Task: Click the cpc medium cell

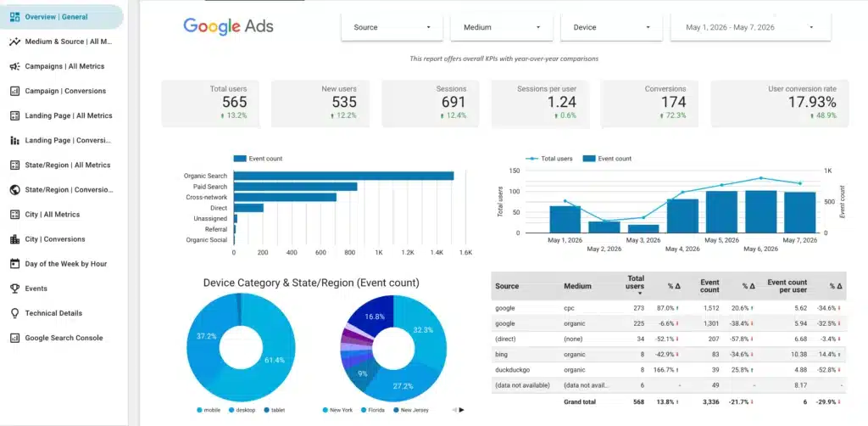Action: pos(569,307)
